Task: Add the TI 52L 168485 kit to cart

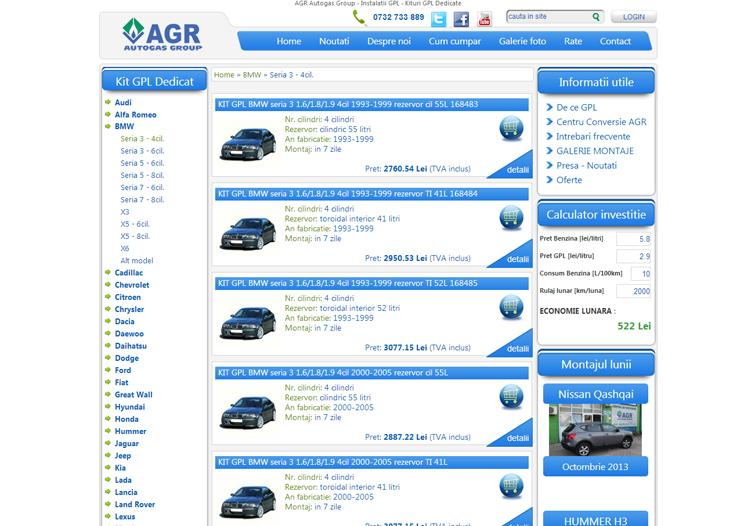Action: 511,308
